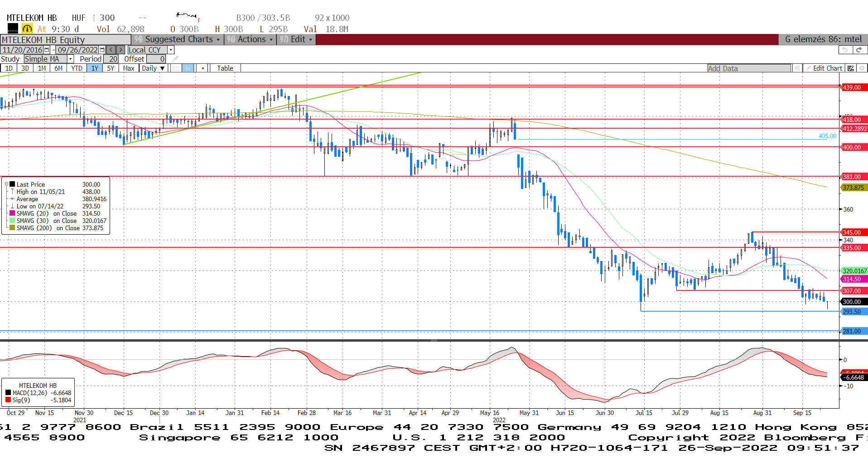The height and width of the screenshot is (473, 868).
Task: Select 1Y time range
Action: coord(94,68)
